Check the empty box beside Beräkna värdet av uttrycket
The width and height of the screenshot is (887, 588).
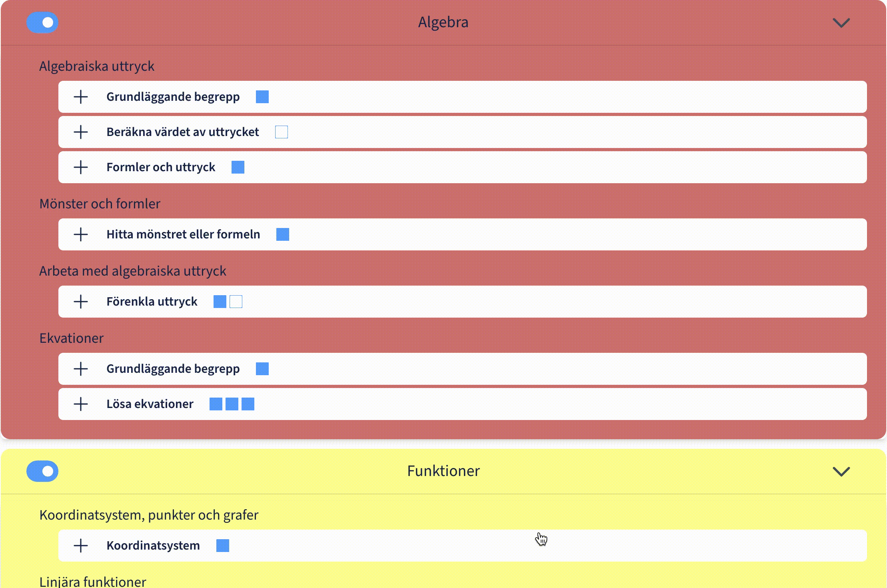pyautogui.click(x=282, y=132)
